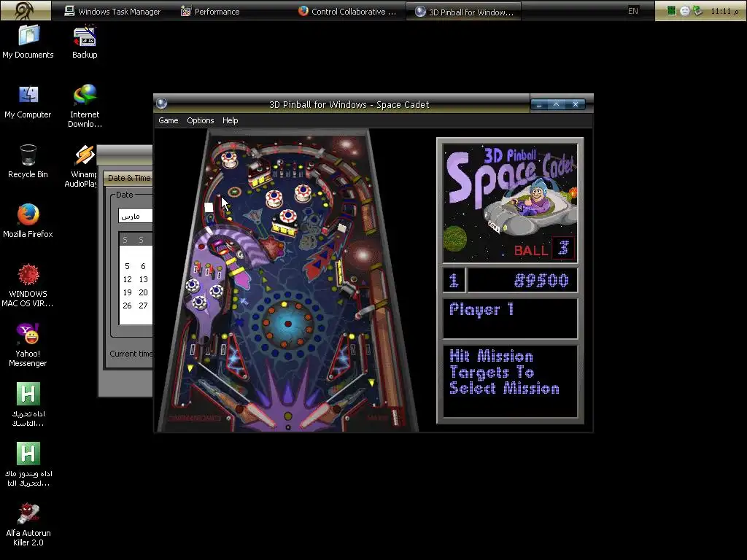The height and width of the screenshot is (560, 747).
Task: Click the player number 1 box
Action: coord(454,280)
